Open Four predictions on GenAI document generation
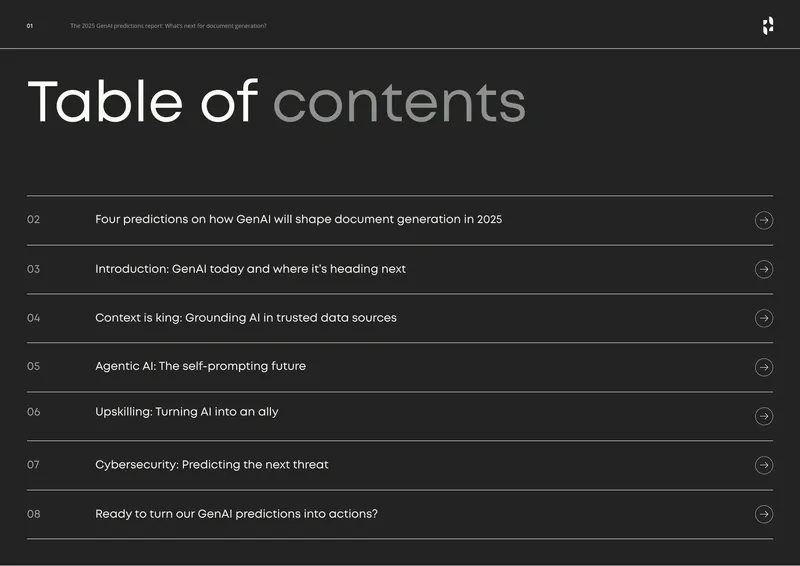 coord(298,219)
